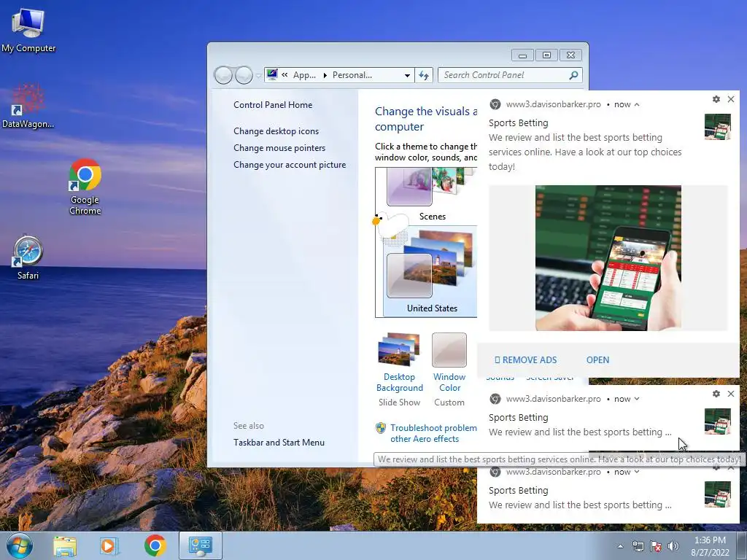Screen dimensions: 747x560
Task: Click the search magnifier icon
Action: point(573,75)
